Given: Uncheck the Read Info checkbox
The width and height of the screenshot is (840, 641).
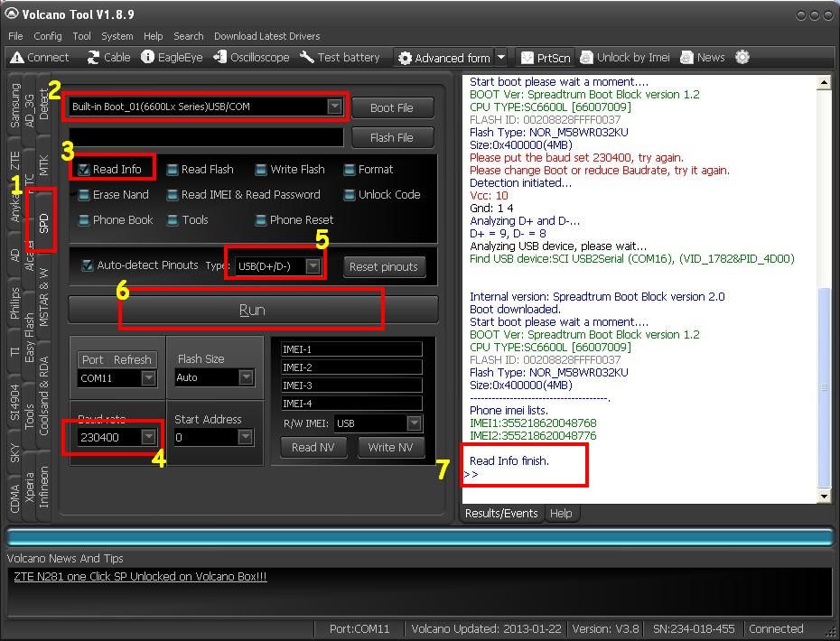Looking at the screenshot, I should click(x=84, y=170).
